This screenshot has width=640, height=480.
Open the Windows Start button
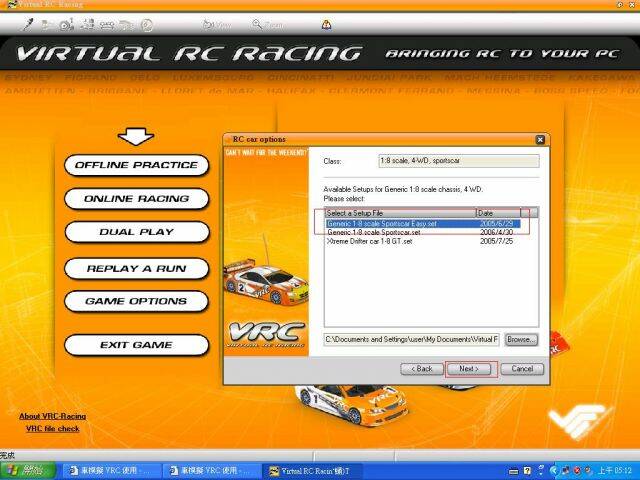tap(27, 471)
